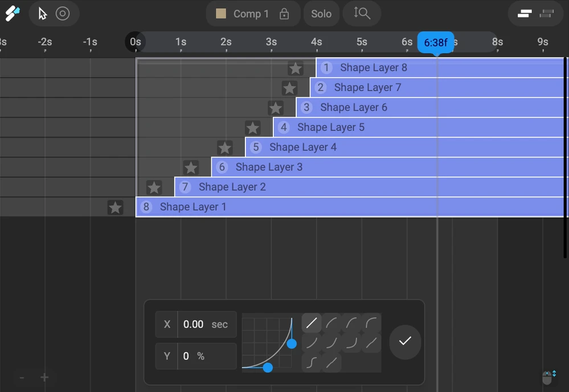The image size is (569, 392).
Task: Click the upper blue curve handle
Action: tap(292, 344)
